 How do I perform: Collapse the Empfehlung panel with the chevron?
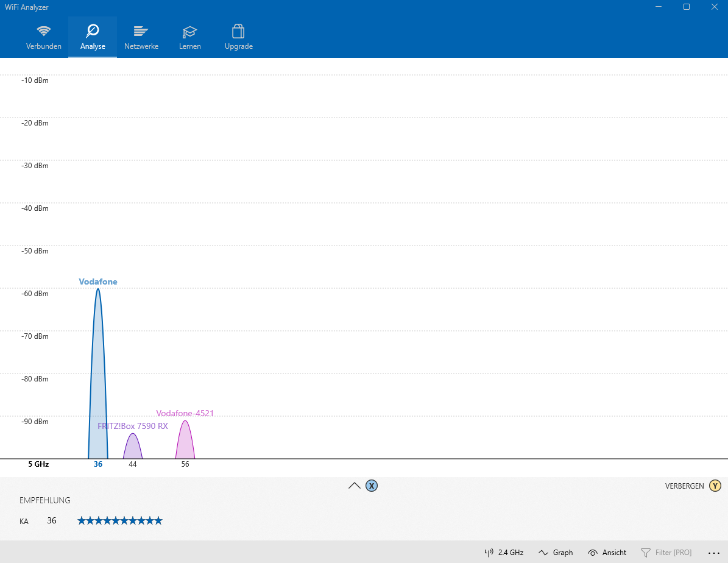pos(354,486)
